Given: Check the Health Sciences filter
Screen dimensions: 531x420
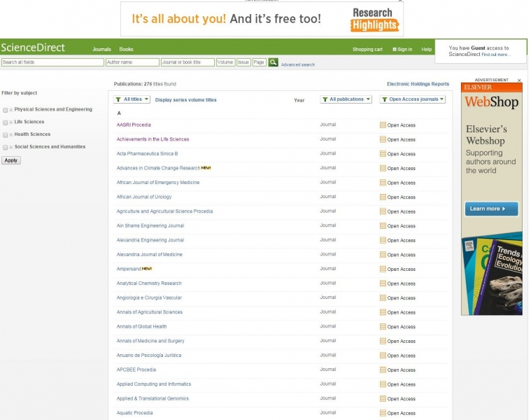Looking at the screenshot, I should (5, 135).
